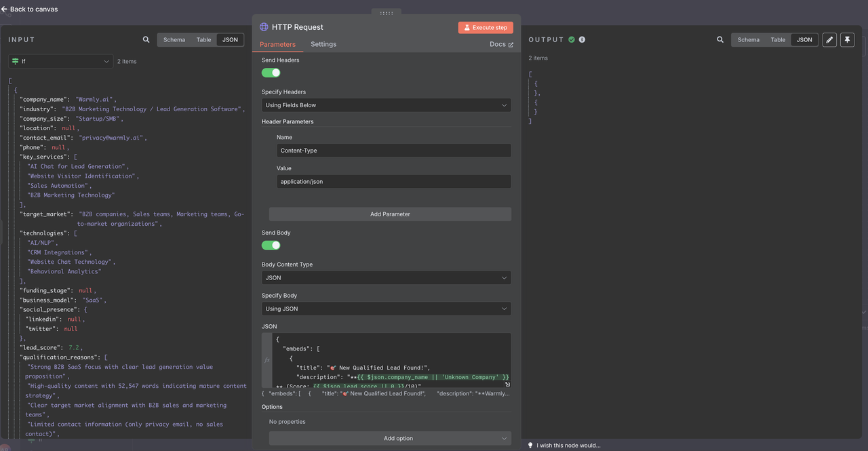Select JSON view in OUTPUT panel

coord(804,39)
